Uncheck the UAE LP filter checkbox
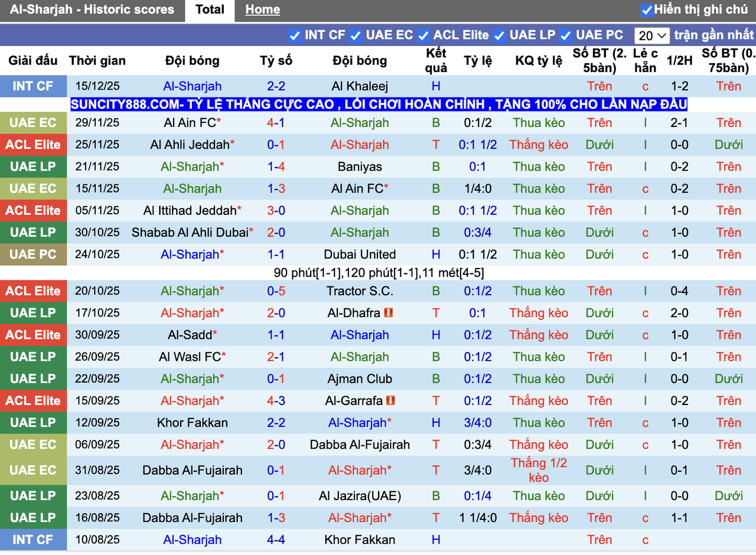The width and height of the screenshot is (756, 555). pos(500,35)
